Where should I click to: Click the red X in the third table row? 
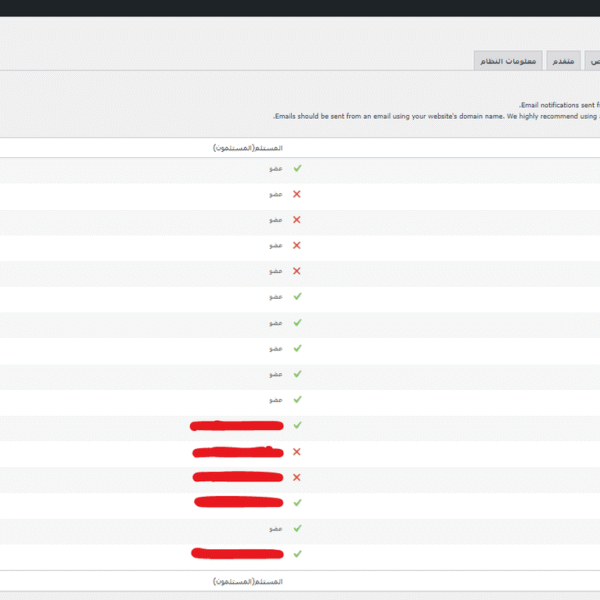click(x=297, y=220)
